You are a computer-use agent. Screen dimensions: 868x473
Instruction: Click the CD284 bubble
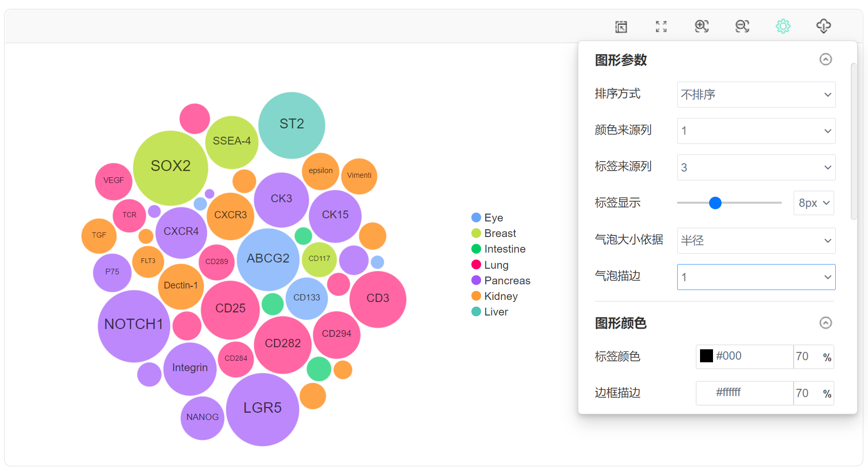pyautogui.click(x=236, y=359)
